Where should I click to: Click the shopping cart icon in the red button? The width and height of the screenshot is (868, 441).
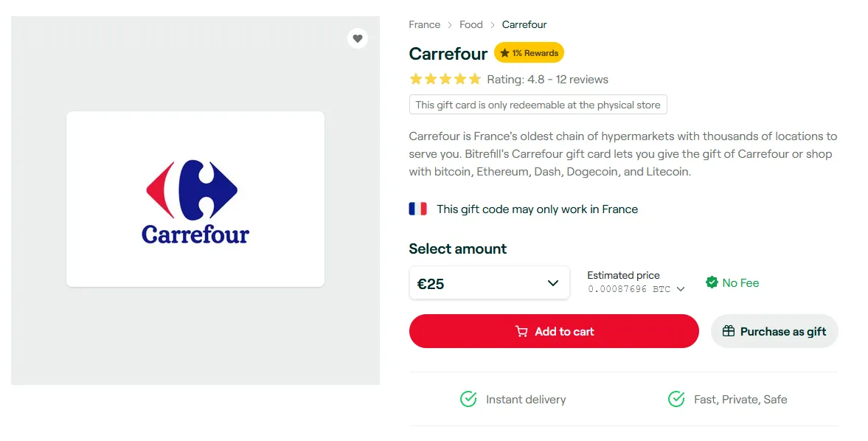pos(521,331)
